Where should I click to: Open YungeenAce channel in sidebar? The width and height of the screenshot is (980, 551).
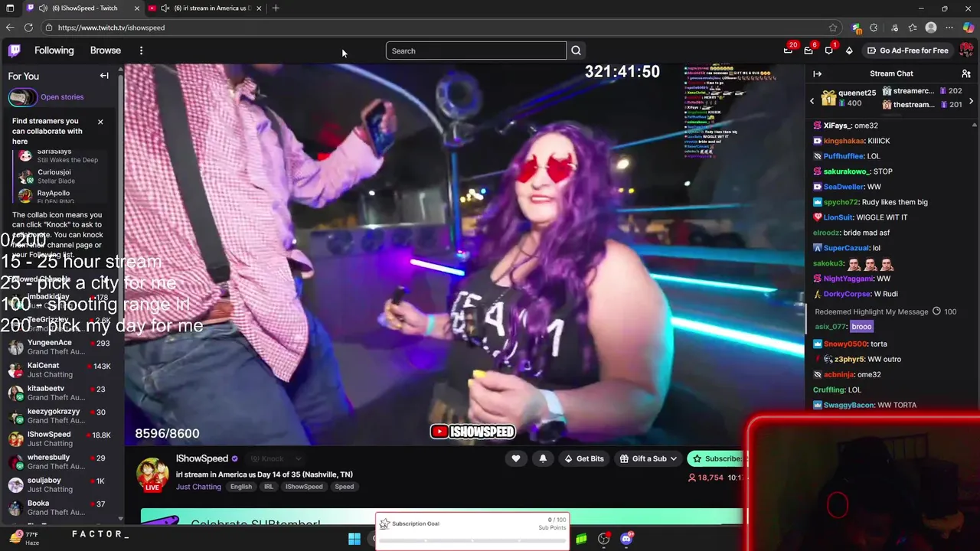(x=61, y=347)
